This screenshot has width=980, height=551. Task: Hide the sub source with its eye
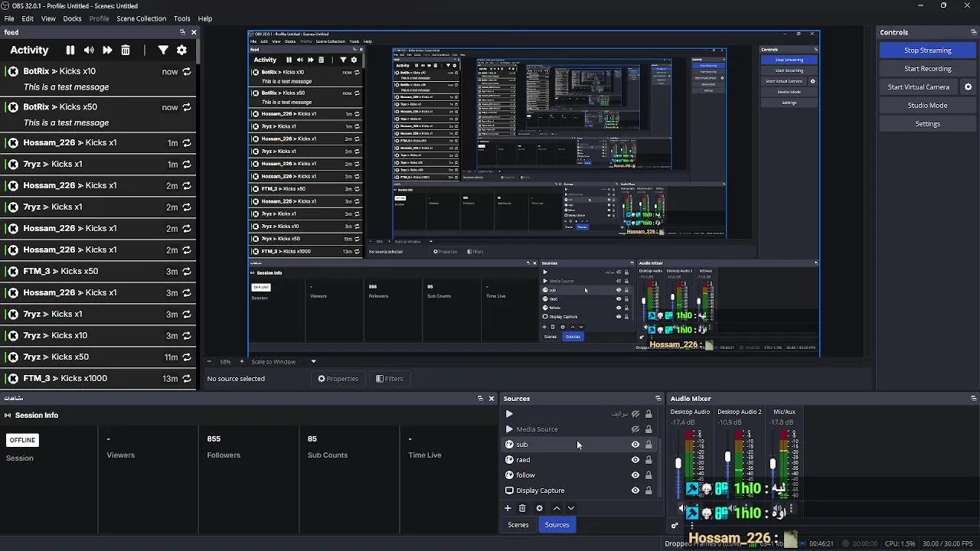coord(635,445)
